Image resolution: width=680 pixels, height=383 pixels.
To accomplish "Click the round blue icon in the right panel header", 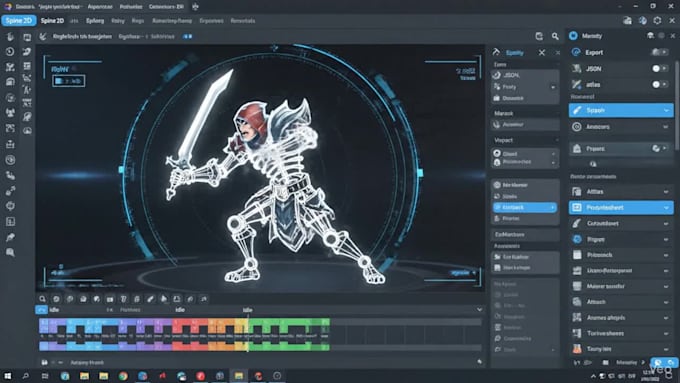I will tap(573, 36).
